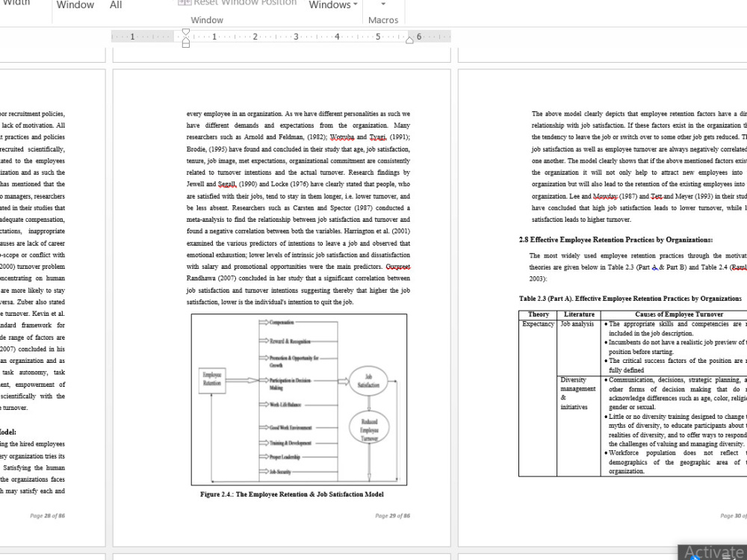Click the misspelled word 'Tyagi'
The image size is (747, 560).
coord(378,137)
